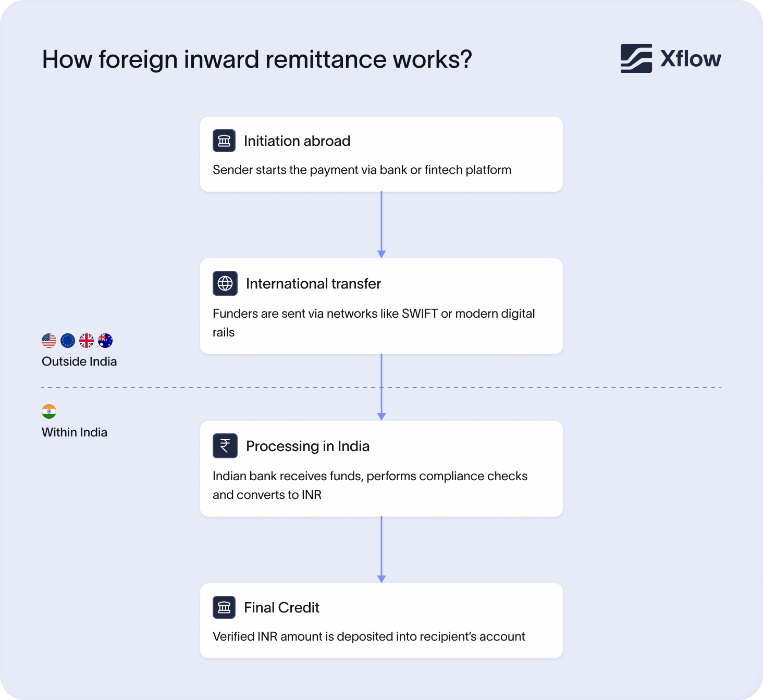Image resolution: width=763 pixels, height=700 pixels.
Task: Click the globe icon for International transfer
Action: 225,283
